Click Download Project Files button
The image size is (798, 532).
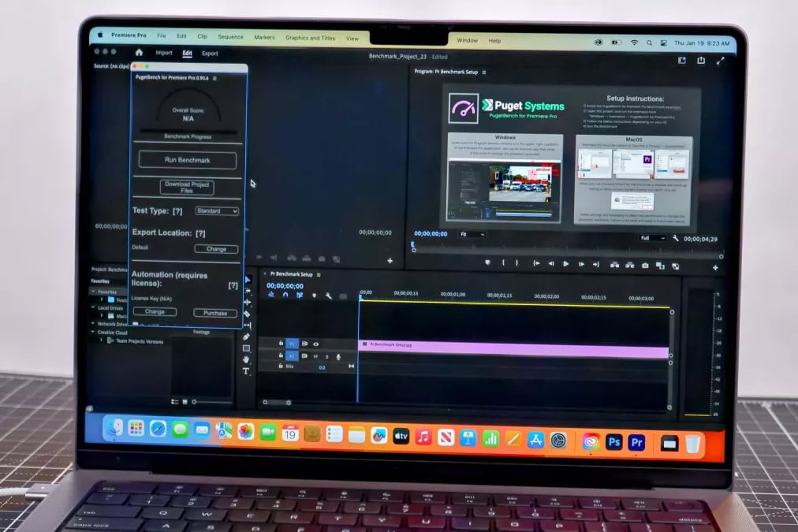pos(187,187)
